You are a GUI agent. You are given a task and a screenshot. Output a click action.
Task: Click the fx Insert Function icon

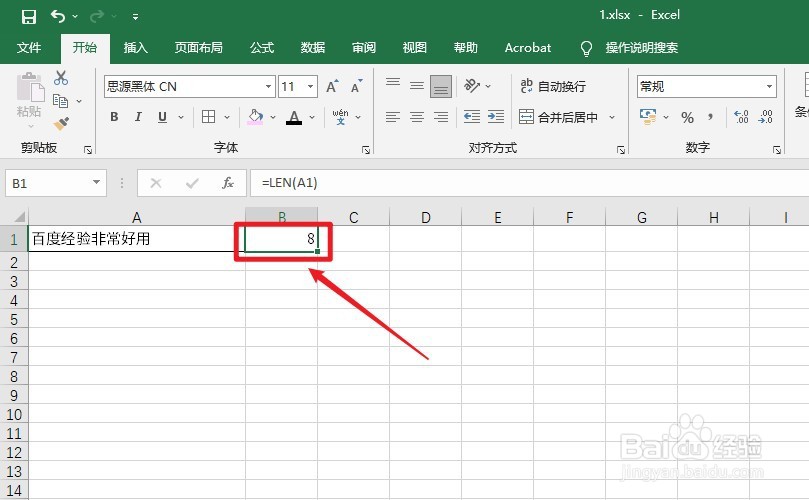tap(228, 183)
